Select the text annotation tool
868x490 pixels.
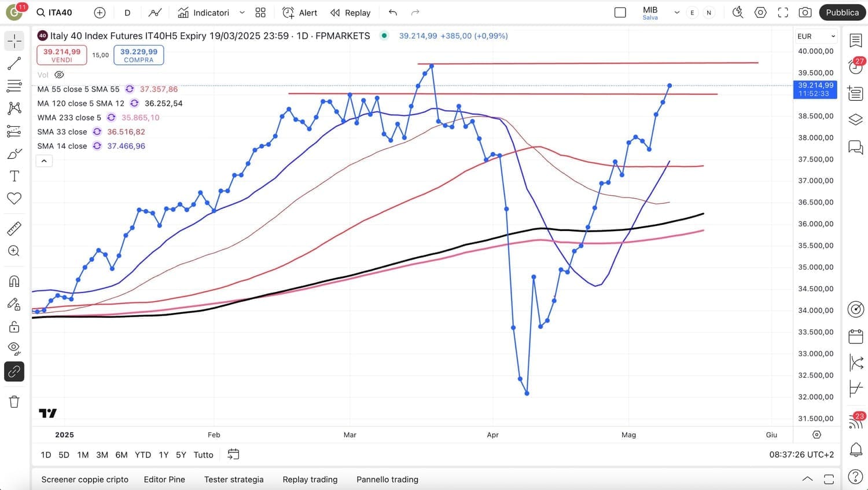[14, 176]
